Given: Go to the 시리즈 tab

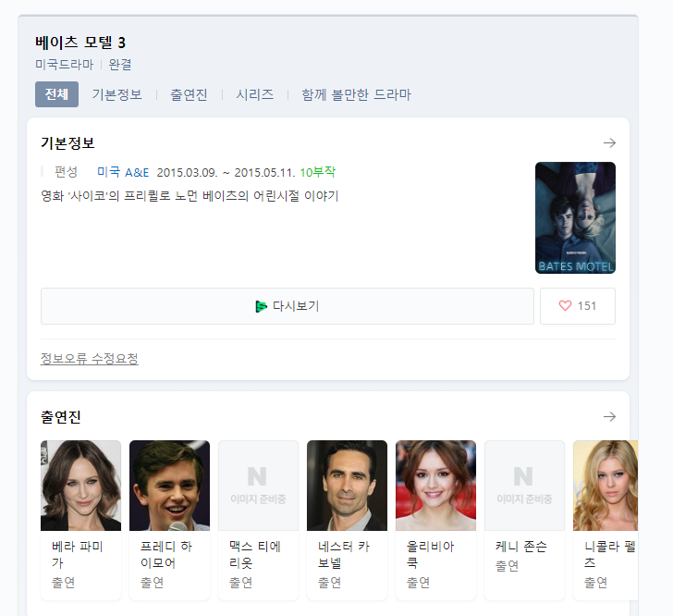Looking at the screenshot, I should (x=254, y=94).
